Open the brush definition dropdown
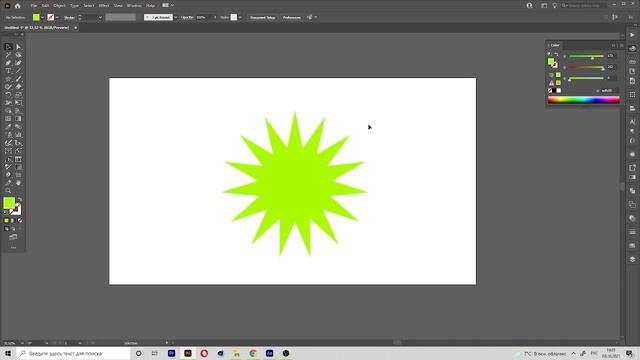 (175, 17)
